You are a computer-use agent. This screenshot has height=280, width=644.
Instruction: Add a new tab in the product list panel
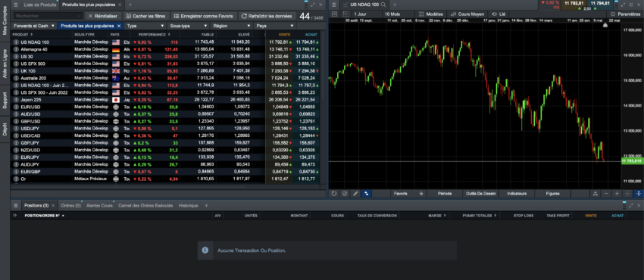pyautogui.click(x=130, y=5)
